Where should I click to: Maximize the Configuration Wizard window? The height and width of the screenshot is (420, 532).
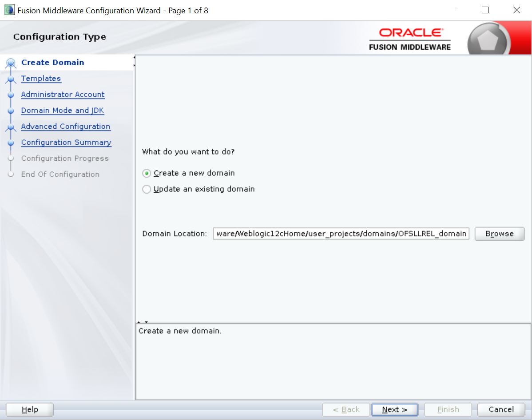click(485, 10)
